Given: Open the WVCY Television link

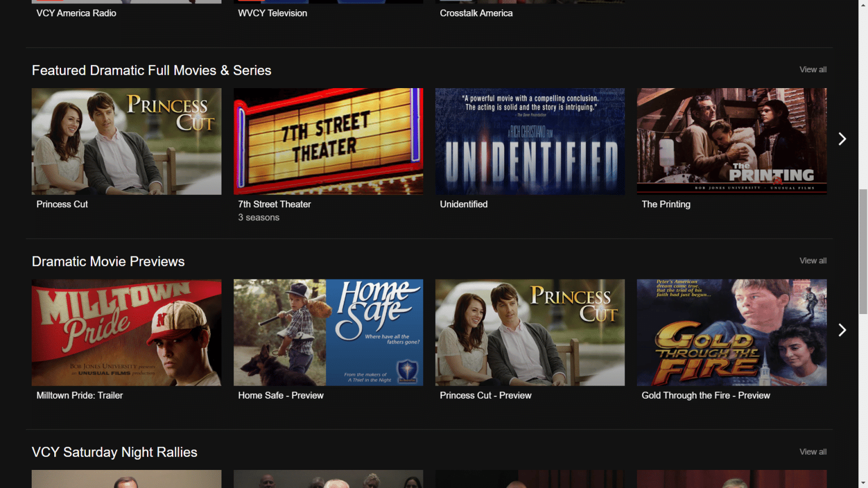Looking at the screenshot, I should (273, 13).
